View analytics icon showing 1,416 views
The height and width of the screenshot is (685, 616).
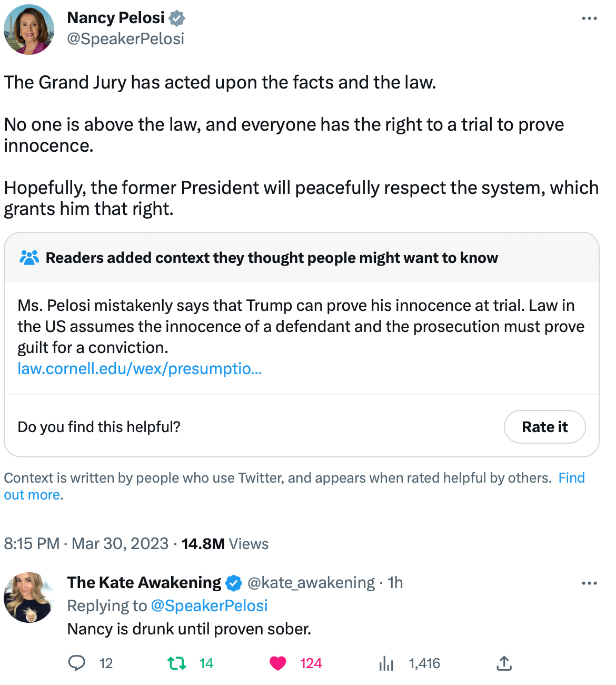click(x=386, y=663)
